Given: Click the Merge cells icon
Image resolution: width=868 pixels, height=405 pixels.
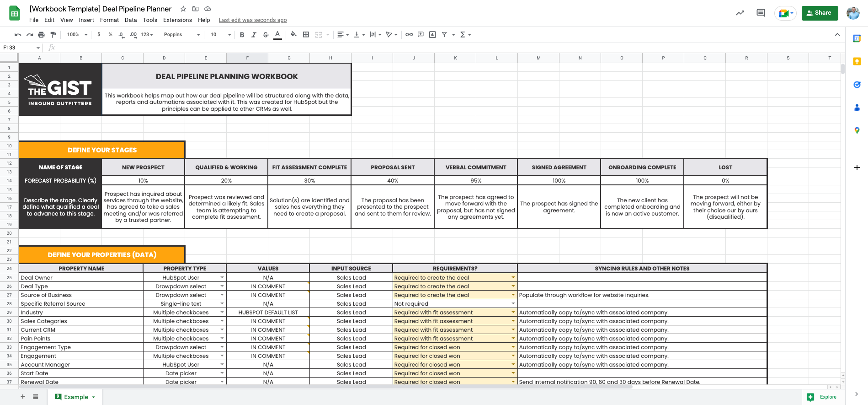Looking at the screenshot, I should (x=319, y=35).
